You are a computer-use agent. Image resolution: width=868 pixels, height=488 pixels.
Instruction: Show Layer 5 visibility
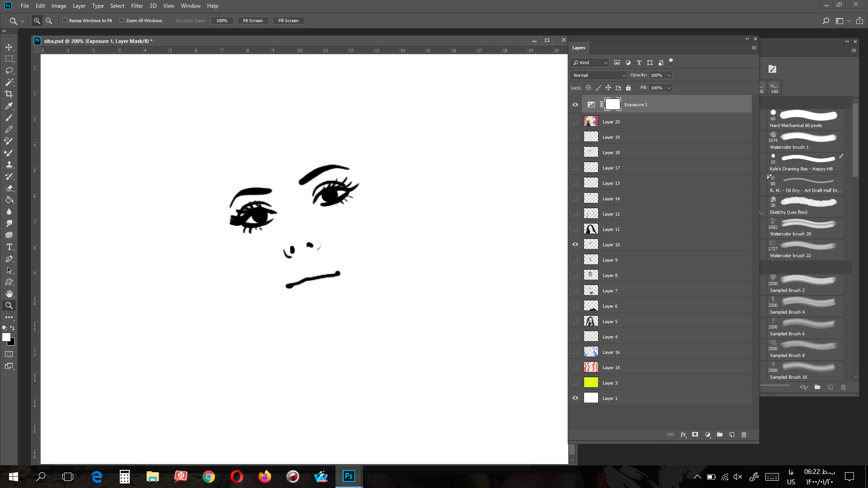click(575, 321)
